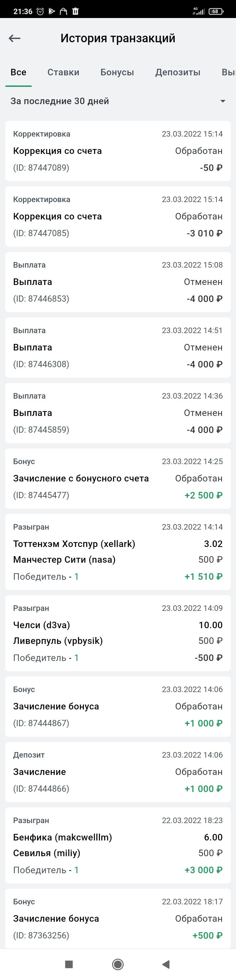Switch to the Ставки tab
Screen dimensions: 236x980
click(x=63, y=72)
